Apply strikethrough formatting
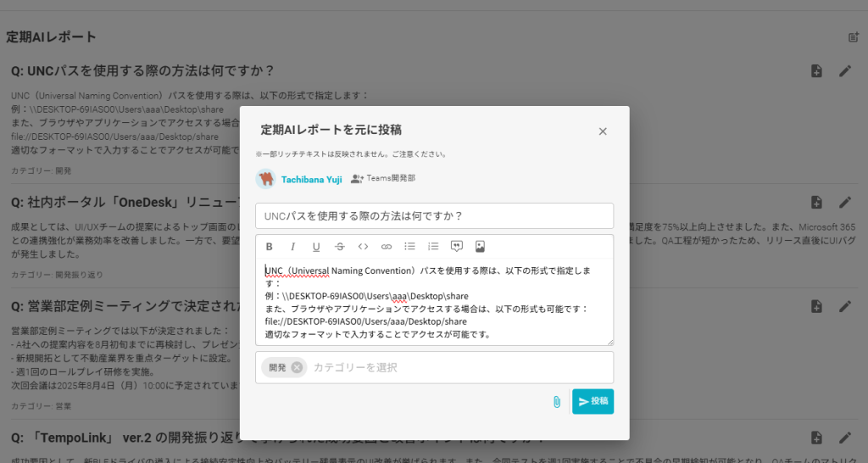868x463 pixels. [x=339, y=247]
